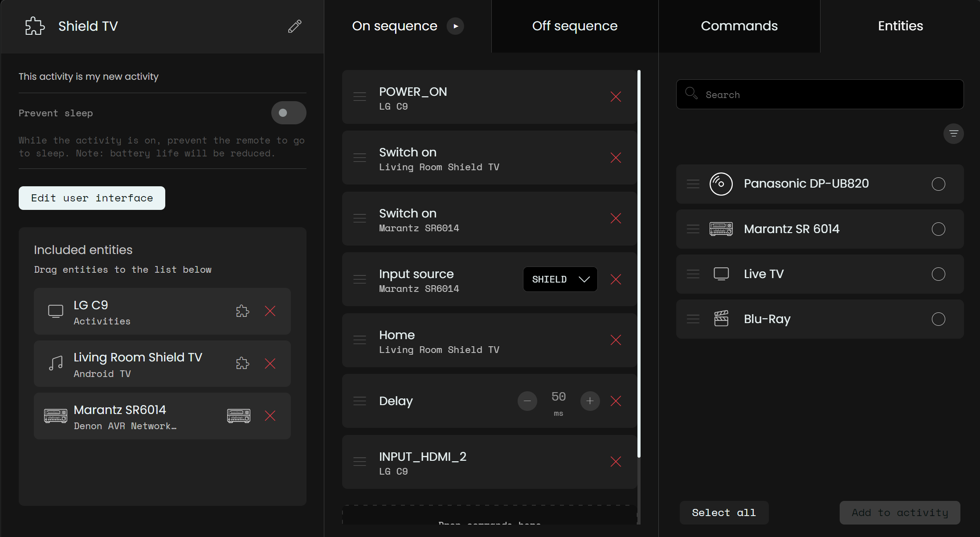The height and width of the screenshot is (537, 980).
Task: Enable the Prevent sleep toggle
Action: pyautogui.click(x=288, y=113)
